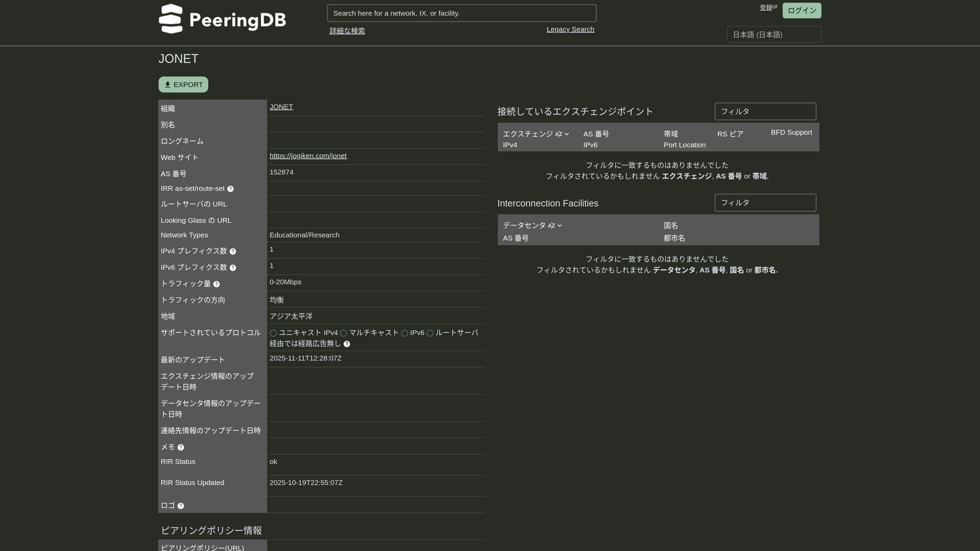This screenshot has width=980, height=551.
Task: Click the ログイン button
Action: click(x=802, y=11)
